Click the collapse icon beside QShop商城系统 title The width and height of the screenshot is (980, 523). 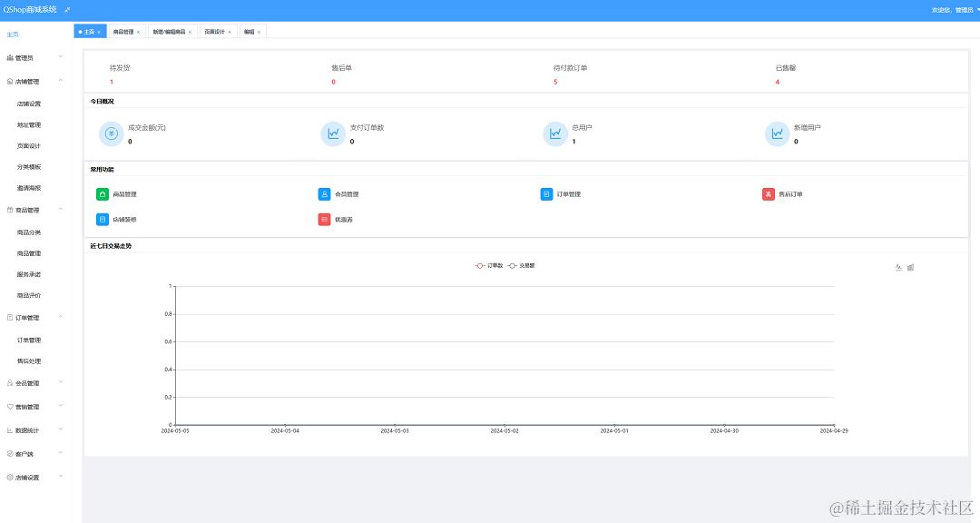[67, 9]
